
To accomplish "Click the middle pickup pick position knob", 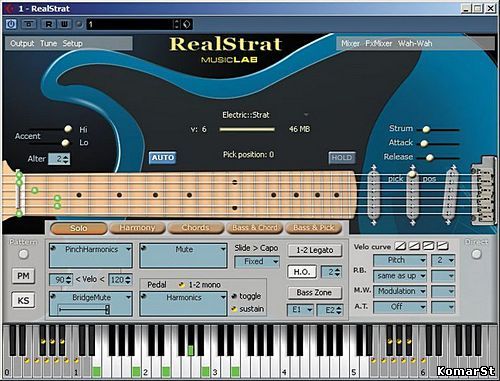I will tap(412, 174).
